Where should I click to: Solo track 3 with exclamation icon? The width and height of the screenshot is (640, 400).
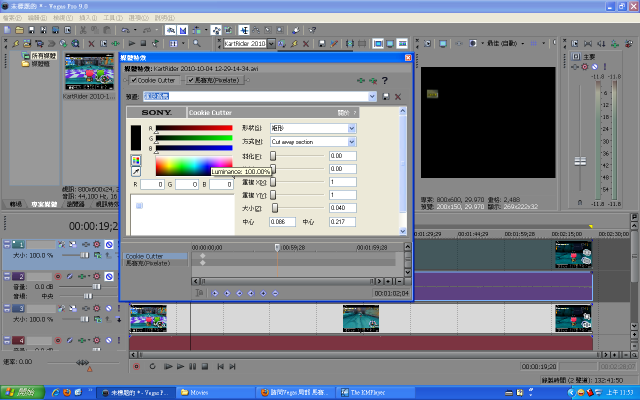click(119, 309)
